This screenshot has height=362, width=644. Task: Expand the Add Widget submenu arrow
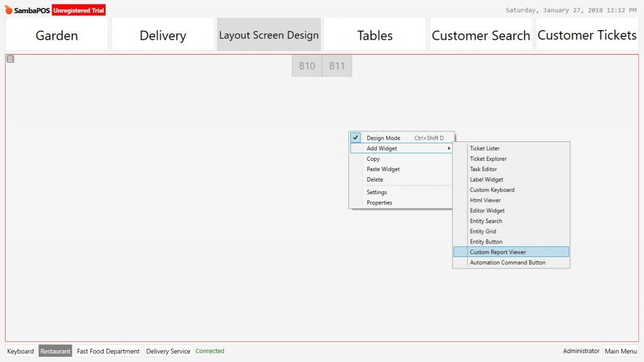[x=449, y=148]
